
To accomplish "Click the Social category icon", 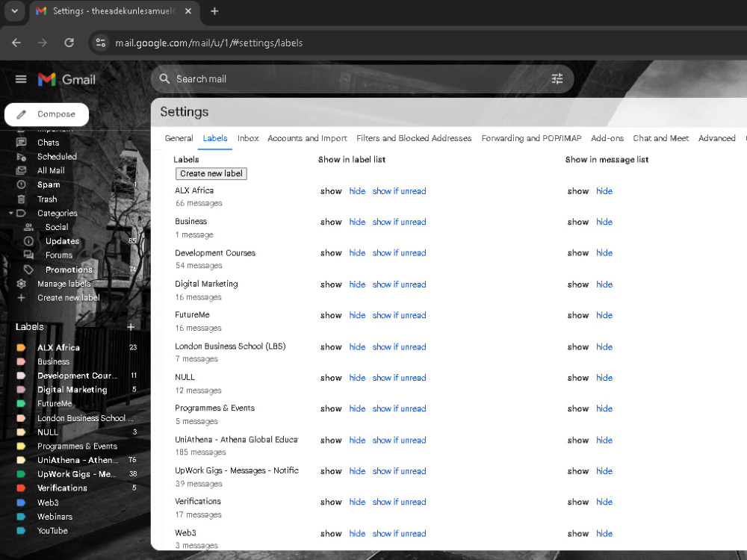I will [x=28, y=227].
